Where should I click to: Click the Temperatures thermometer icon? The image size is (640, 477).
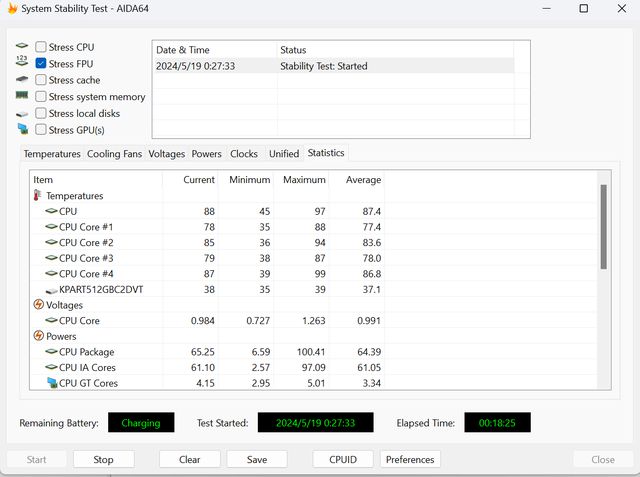38,196
